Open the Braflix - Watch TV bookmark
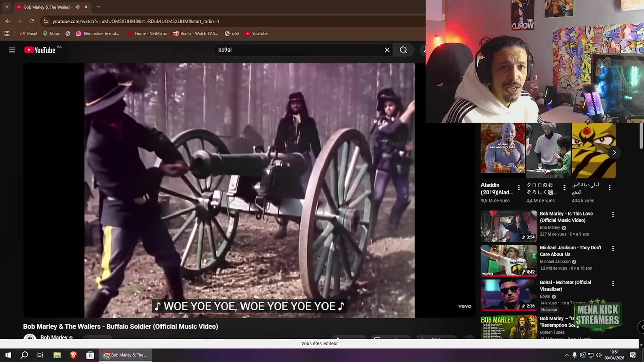The width and height of the screenshot is (644, 362). (x=196, y=34)
